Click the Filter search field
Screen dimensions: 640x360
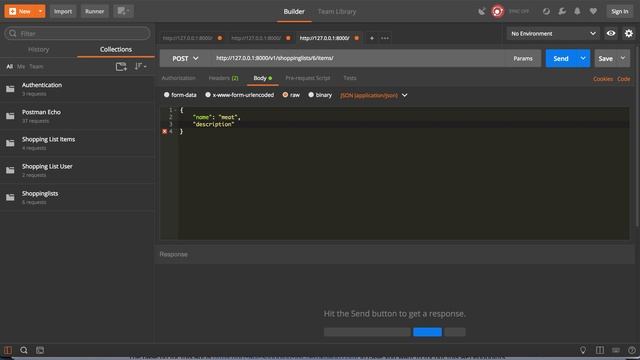click(78, 33)
